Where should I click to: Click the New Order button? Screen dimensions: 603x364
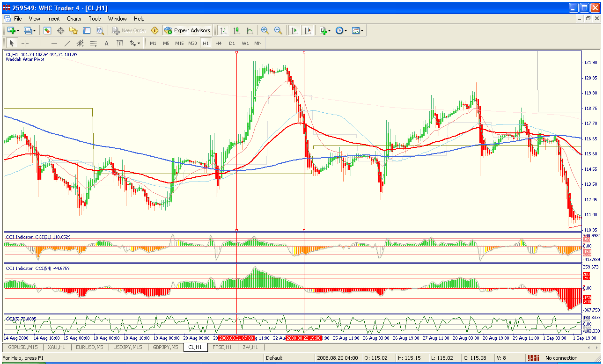[130, 30]
